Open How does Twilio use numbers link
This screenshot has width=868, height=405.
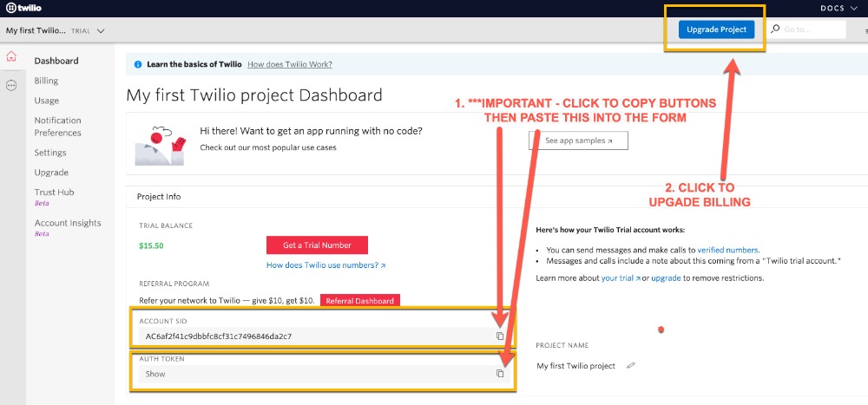tap(326, 265)
